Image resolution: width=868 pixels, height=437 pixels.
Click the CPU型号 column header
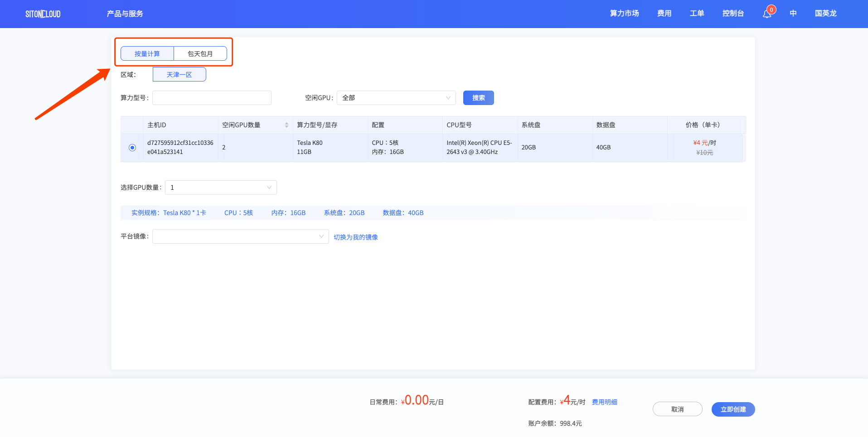pyautogui.click(x=480, y=125)
